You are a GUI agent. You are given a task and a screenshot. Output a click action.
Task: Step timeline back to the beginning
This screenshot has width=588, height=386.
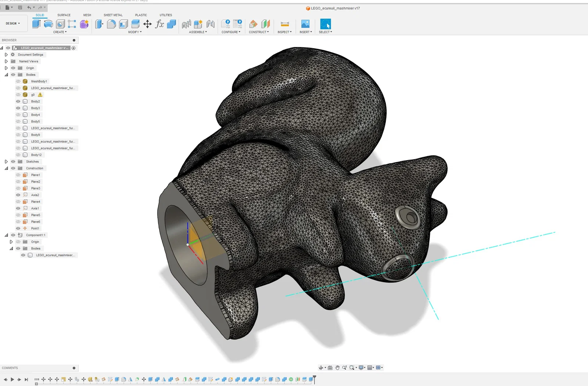tap(5, 379)
